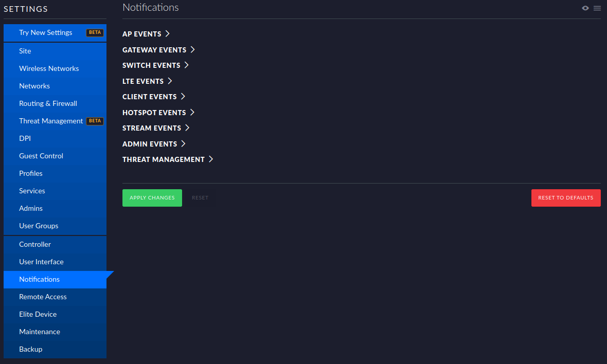Click the Admin Events chevron arrow
Screen dimensions: 607x364
coord(183,143)
